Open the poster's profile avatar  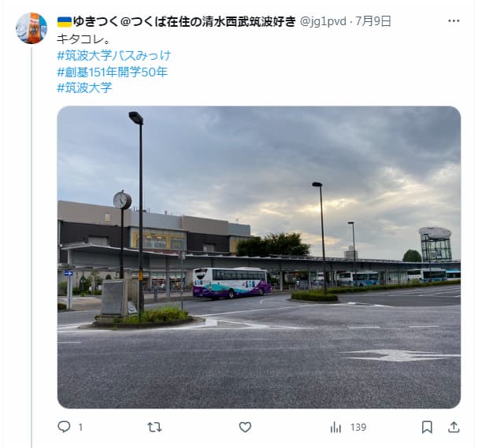(31, 28)
